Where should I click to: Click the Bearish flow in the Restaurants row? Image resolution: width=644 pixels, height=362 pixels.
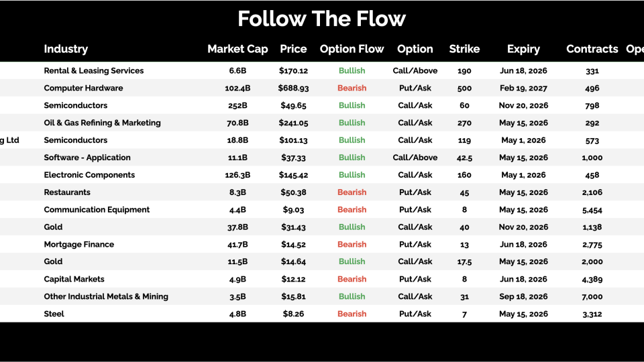point(352,192)
